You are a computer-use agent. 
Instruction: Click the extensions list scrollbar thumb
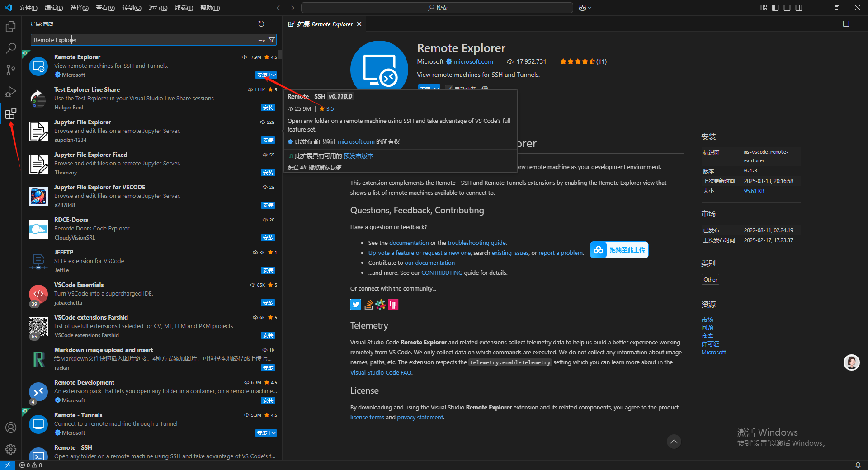coord(280,55)
